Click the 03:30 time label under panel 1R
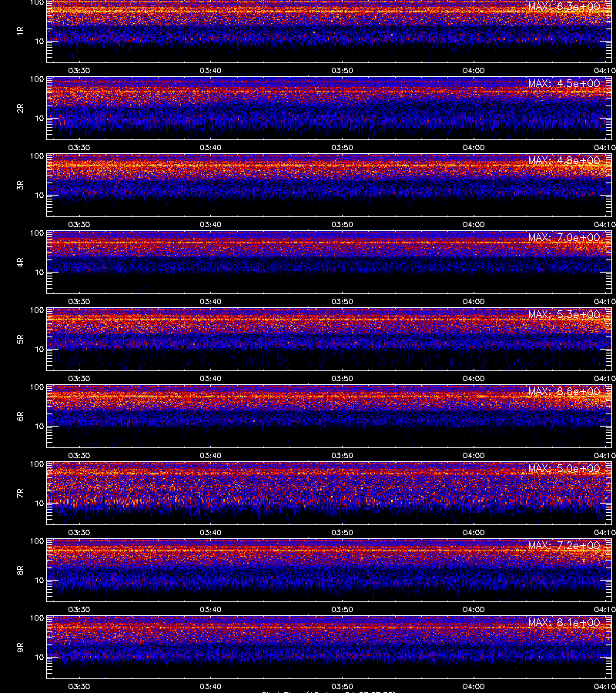 tap(79, 70)
